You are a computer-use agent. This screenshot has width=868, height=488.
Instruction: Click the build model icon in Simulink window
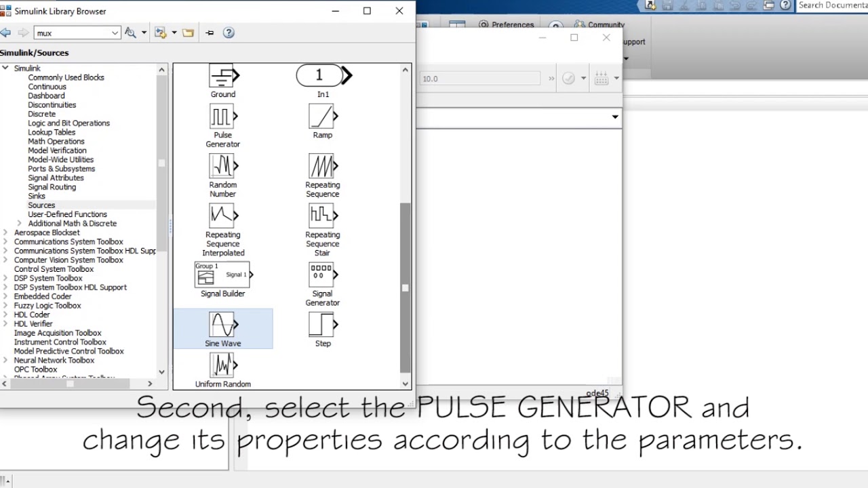(x=601, y=79)
